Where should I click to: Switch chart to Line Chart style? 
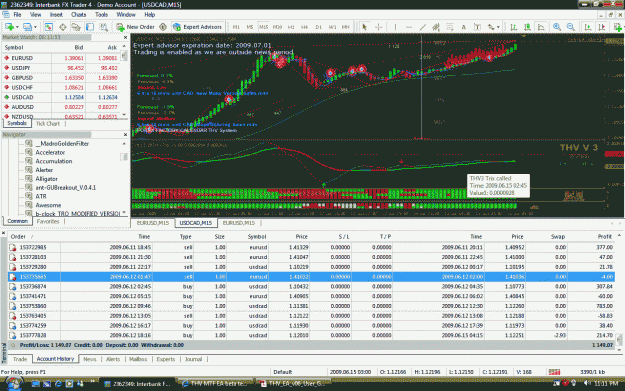click(x=541, y=27)
